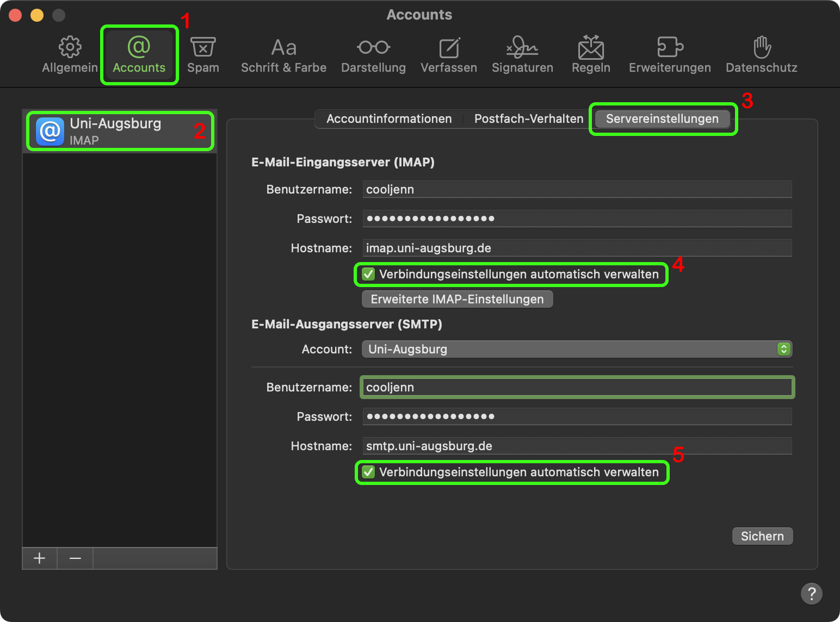This screenshot has width=840, height=622.
Task: Click the plus button to add account
Action: click(x=40, y=558)
